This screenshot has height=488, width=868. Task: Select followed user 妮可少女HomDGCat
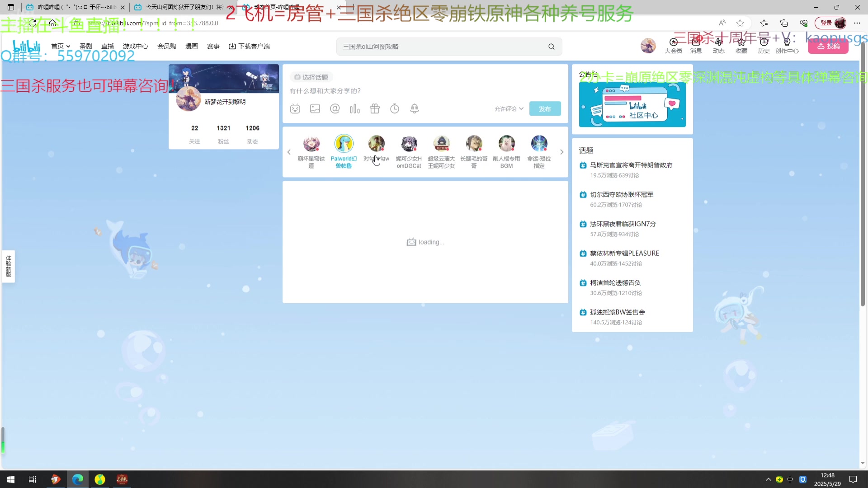pos(409,152)
